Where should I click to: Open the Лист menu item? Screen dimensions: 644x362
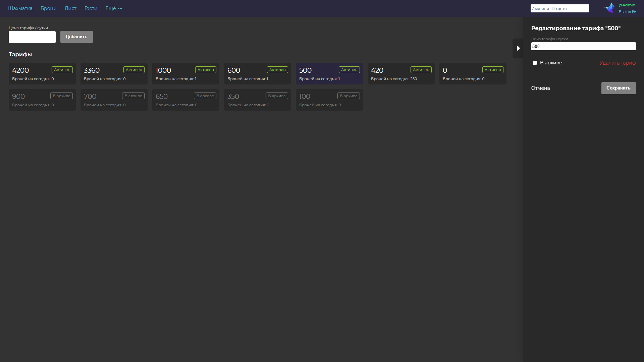[70, 8]
